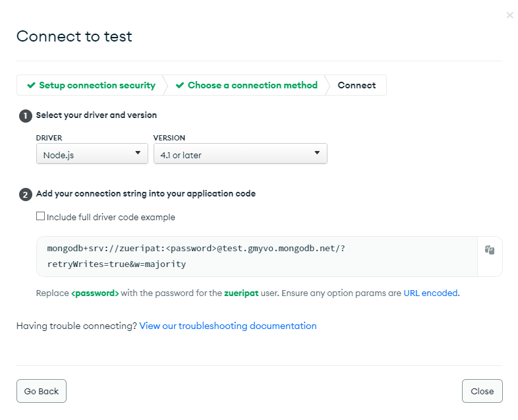Click the checkmark beside Setup connection security
Viewport: 518px width, 420px height.
pyautogui.click(x=31, y=85)
